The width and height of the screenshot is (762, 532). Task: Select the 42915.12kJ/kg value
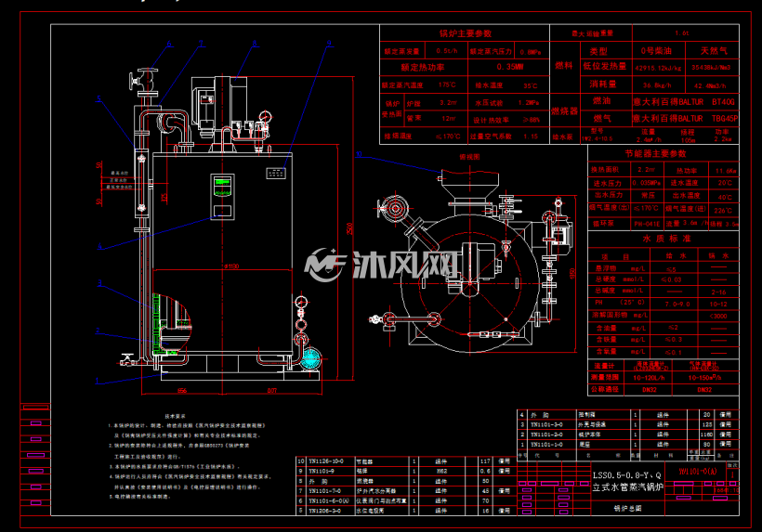pos(658,69)
